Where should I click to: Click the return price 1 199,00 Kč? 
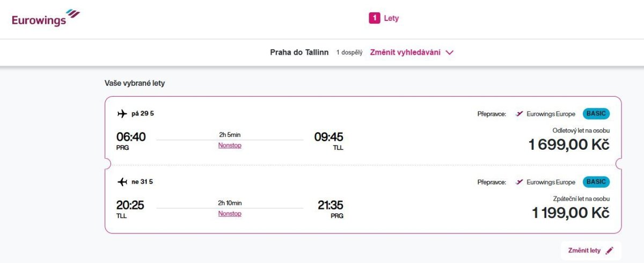[x=570, y=213]
